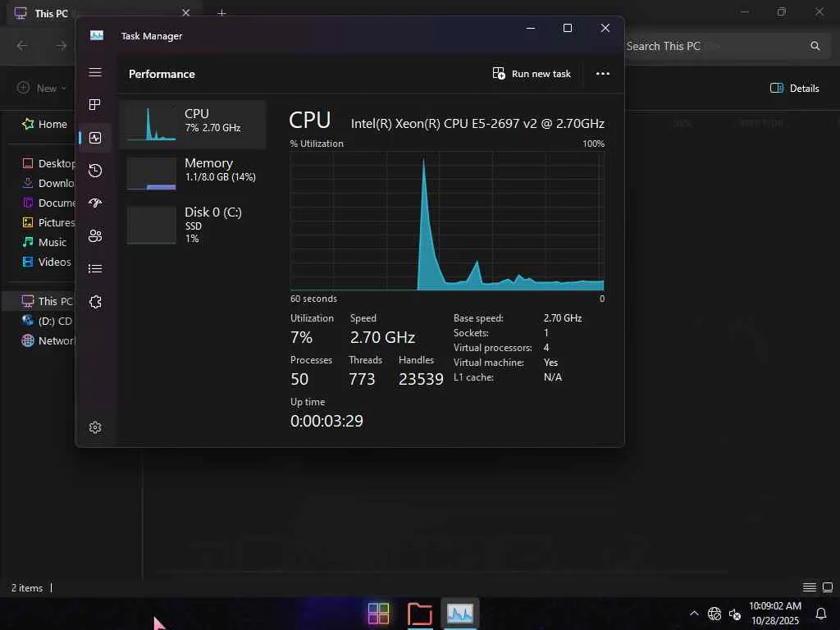This screenshot has width=840, height=630.
Task: Open Users page icon in Task Manager
Action: tap(95, 235)
